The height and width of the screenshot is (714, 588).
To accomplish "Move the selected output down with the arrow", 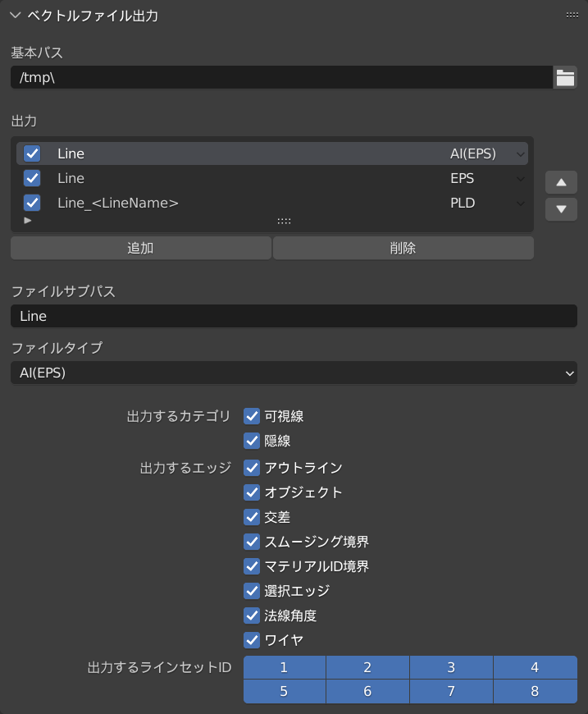I will tap(561, 209).
